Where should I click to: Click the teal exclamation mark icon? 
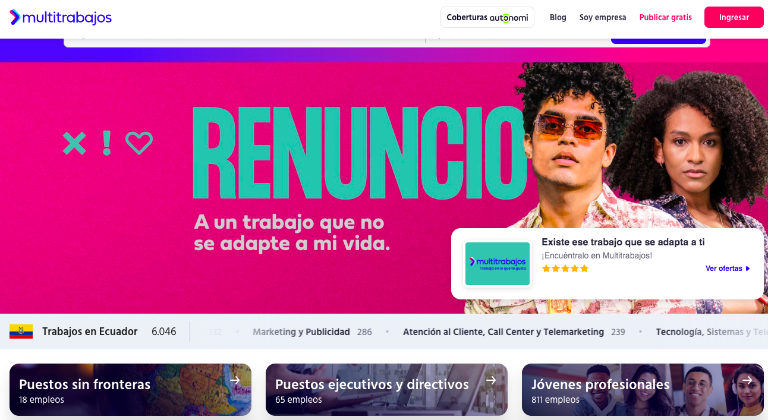point(106,144)
